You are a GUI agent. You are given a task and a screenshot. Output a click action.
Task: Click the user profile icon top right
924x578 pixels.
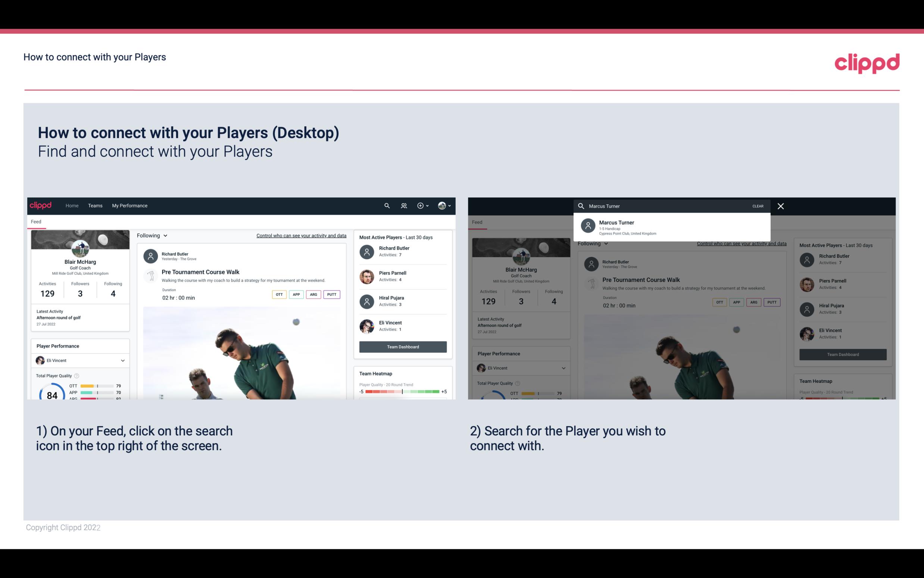pyautogui.click(x=442, y=205)
